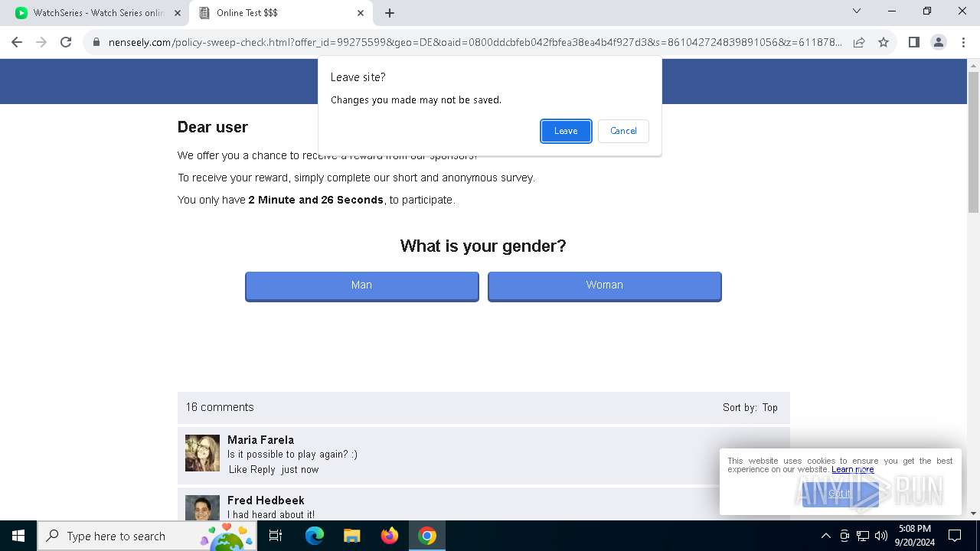This screenshot has width=980, height=551.
Task: Reload the current page
Action: point(66,42)
